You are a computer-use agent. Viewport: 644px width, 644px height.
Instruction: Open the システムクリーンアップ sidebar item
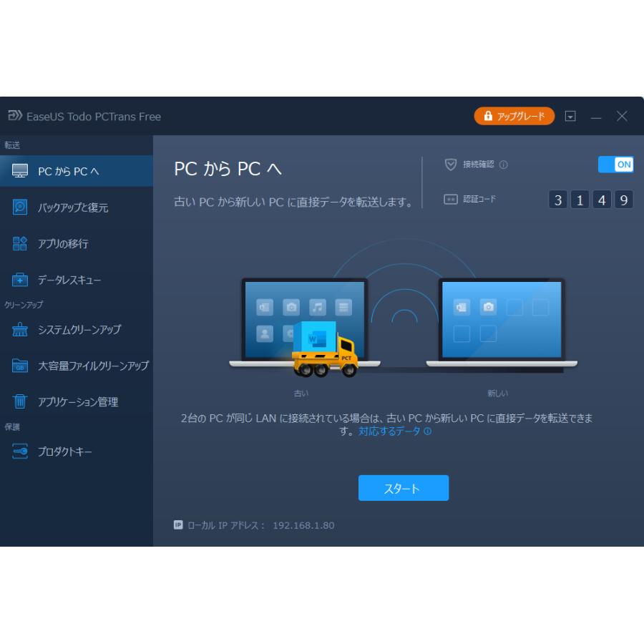[x=77, y=329]
